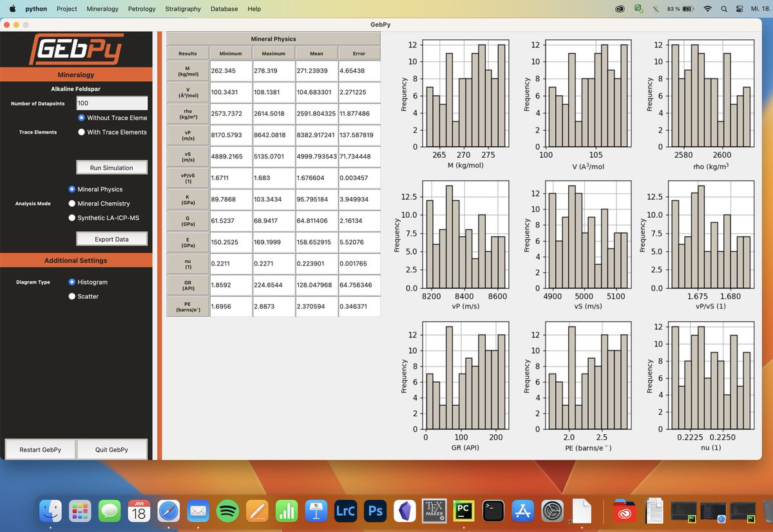Open the Apple menu
The width and height of the screenshot is (773, 532).
[12, 9]
